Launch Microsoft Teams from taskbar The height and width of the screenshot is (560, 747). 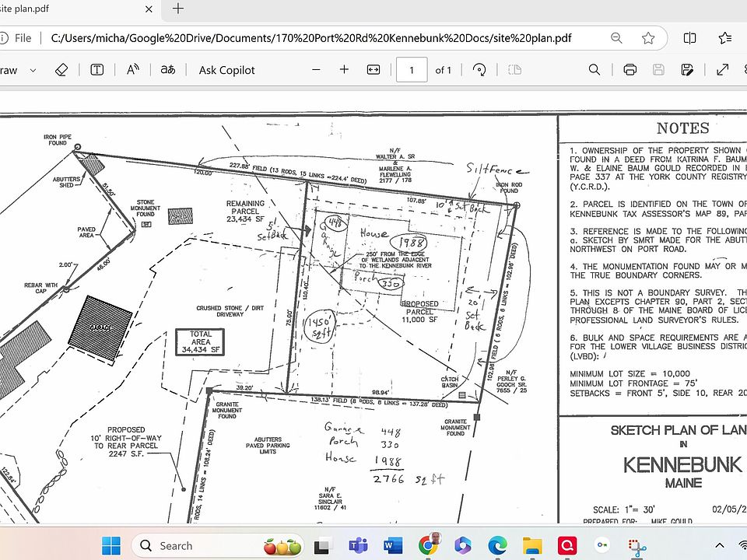click(x=358, y=546)
